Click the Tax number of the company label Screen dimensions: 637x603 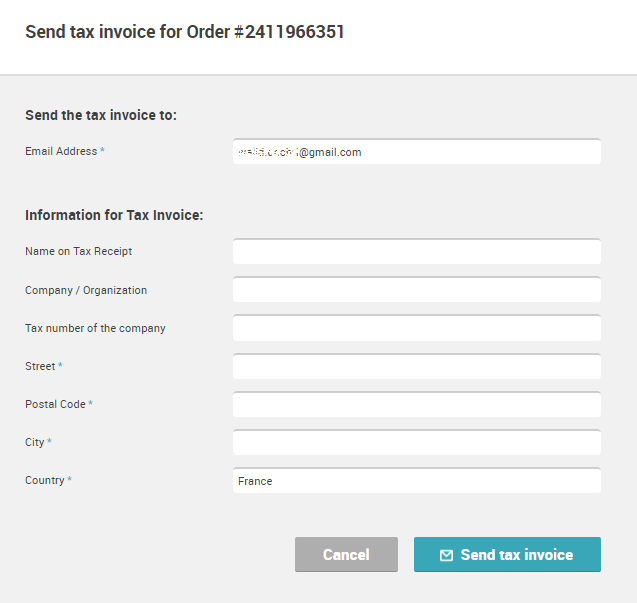(x=95, y=328)
